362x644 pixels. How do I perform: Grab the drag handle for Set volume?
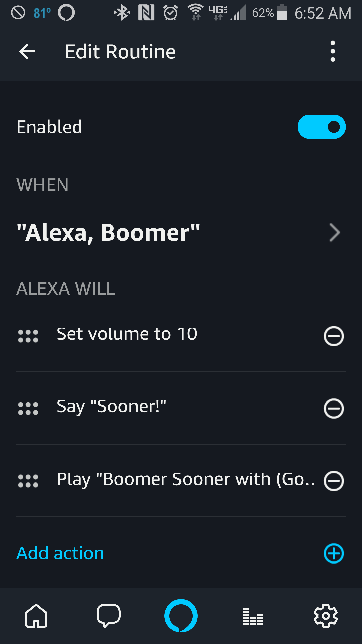click(28, 336)
